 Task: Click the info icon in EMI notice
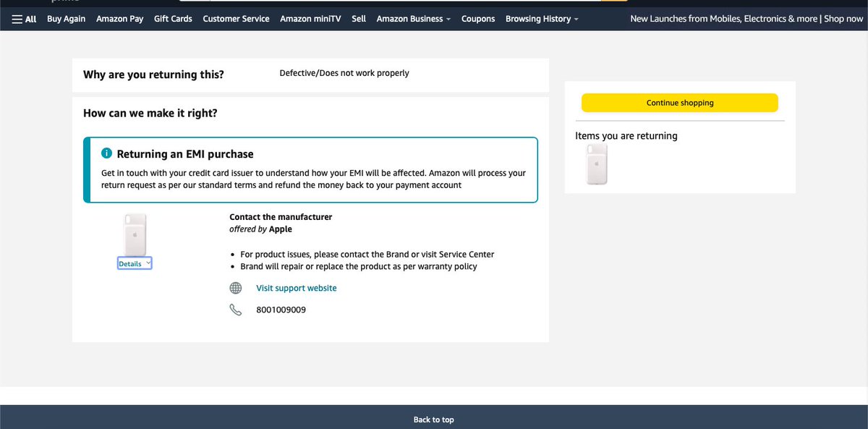106,153
